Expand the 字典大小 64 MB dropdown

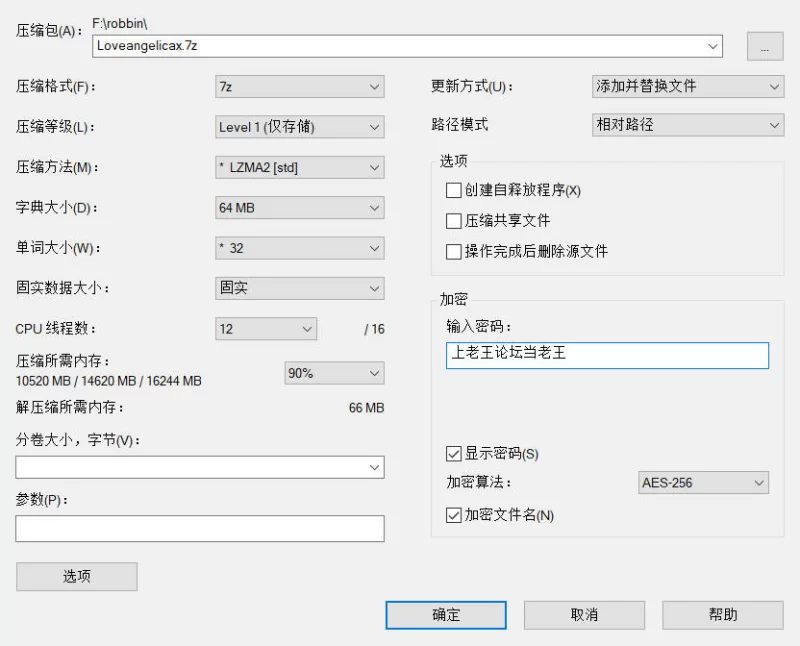point(299,208)
